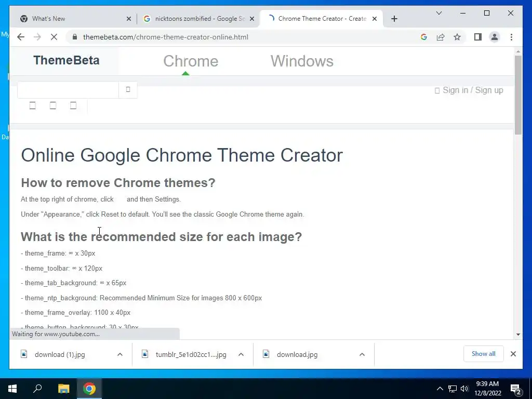Click the first small icon below the search box
Image resolution: width=532 pixels, height=399 pixels.
pyautogui.click(x=33, y=105)
